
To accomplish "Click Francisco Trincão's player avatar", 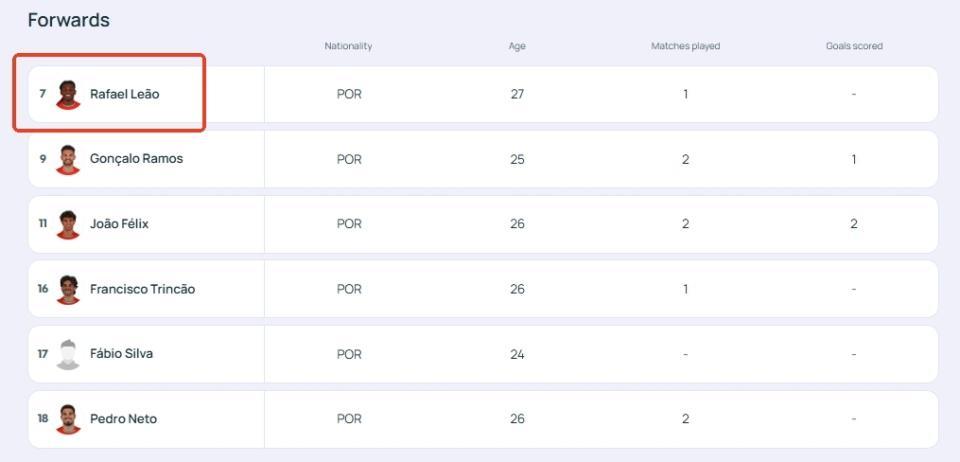I will tap(68, 289).
